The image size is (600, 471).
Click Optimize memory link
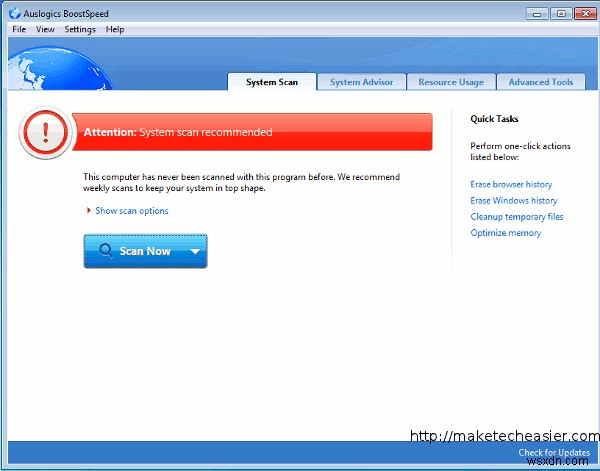[506, 233]
